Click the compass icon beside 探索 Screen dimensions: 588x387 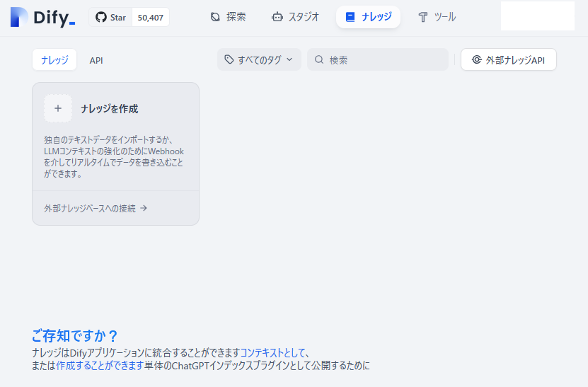(215, 17)
